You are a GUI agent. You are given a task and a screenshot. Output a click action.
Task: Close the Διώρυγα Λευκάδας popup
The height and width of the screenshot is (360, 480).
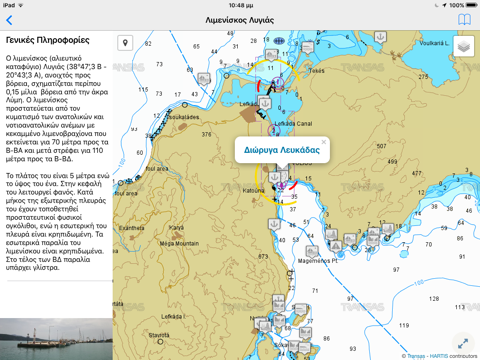pyautogui.click(x=323, y=142)
